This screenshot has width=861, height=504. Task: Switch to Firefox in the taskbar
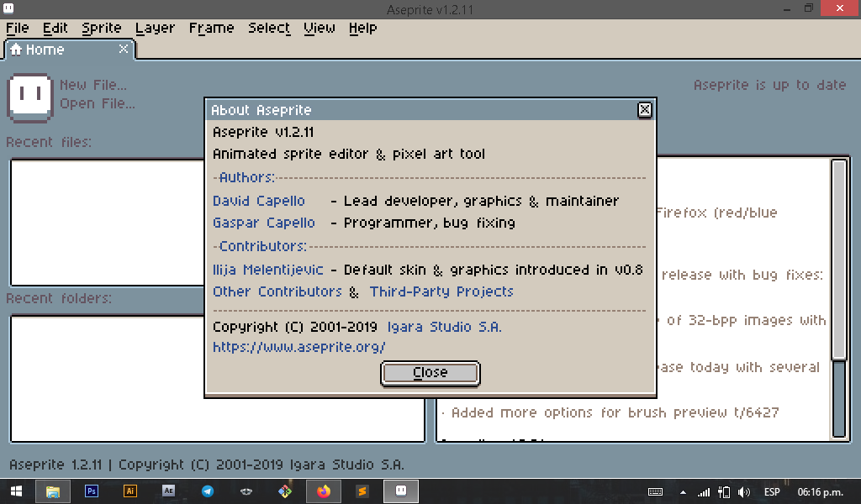coord(324,491)
